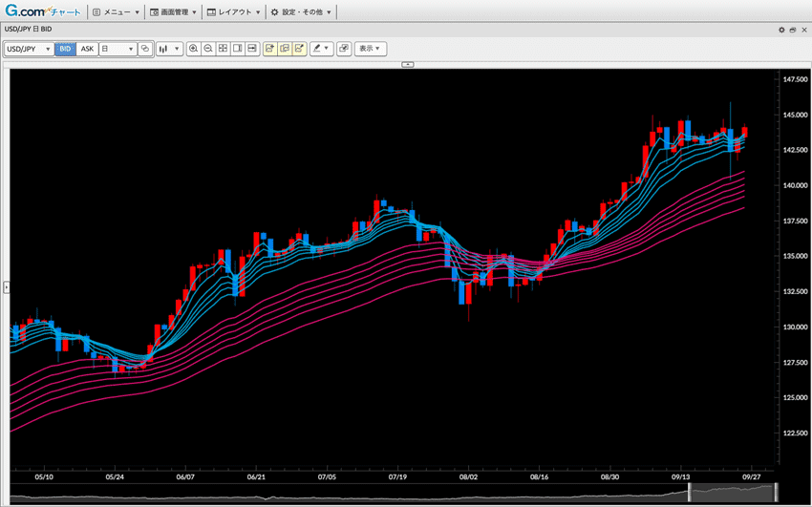Close the USD/JPY chart panel

coord(804,30)
